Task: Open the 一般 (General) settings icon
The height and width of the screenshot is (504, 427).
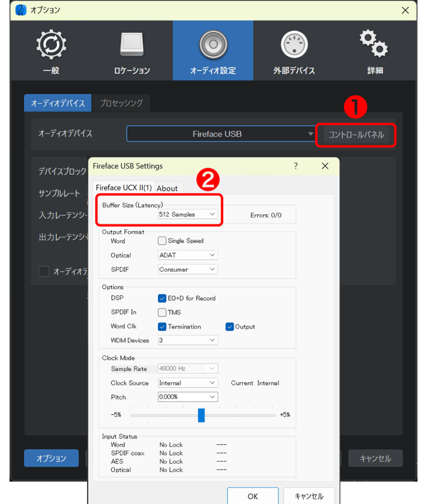Action: pos(51,45)
